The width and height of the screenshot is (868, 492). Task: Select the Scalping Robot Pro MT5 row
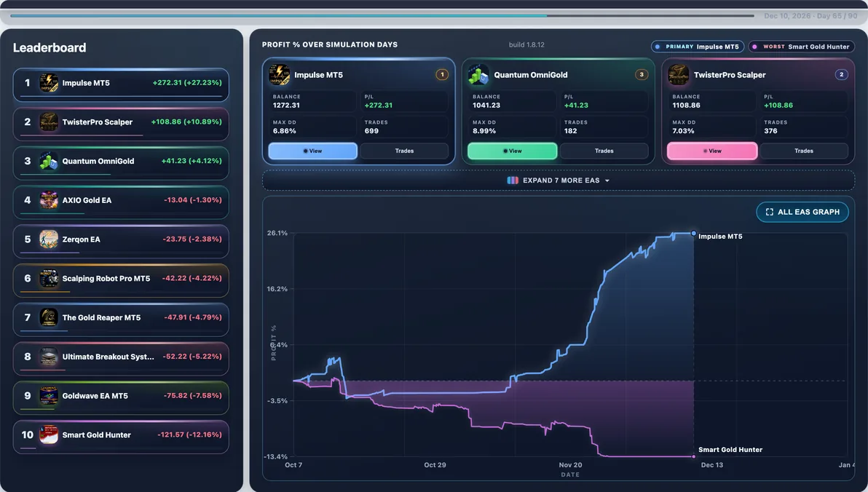coord(121,281)
